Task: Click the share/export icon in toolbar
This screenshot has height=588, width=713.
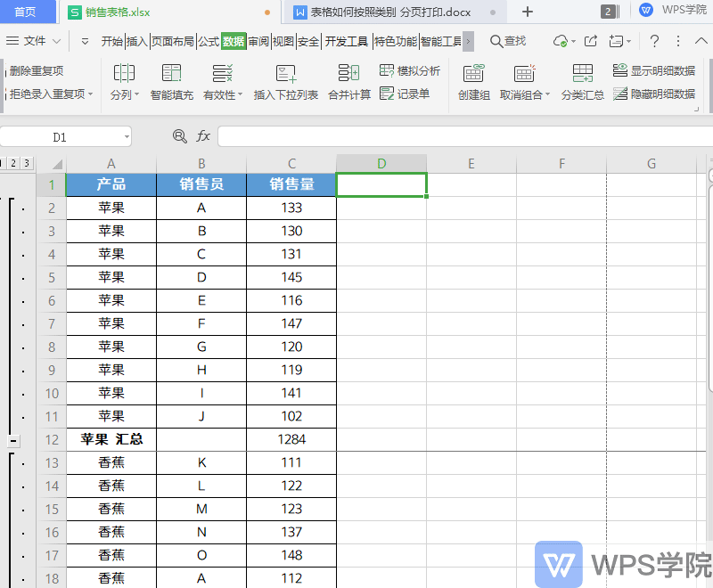Action: click(x=591, y=41)
